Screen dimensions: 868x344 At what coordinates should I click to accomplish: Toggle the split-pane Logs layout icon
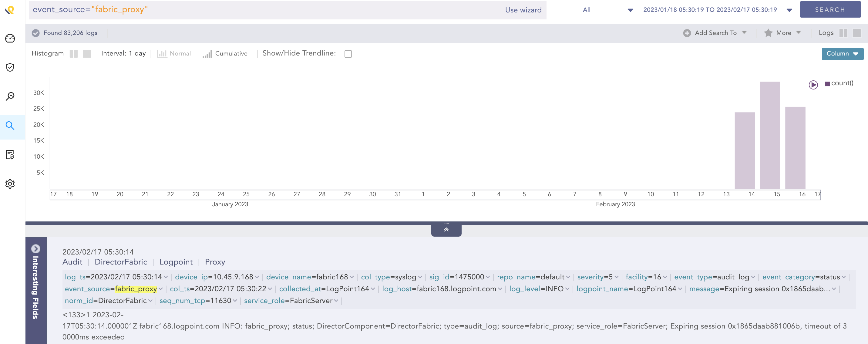(844, 33)
